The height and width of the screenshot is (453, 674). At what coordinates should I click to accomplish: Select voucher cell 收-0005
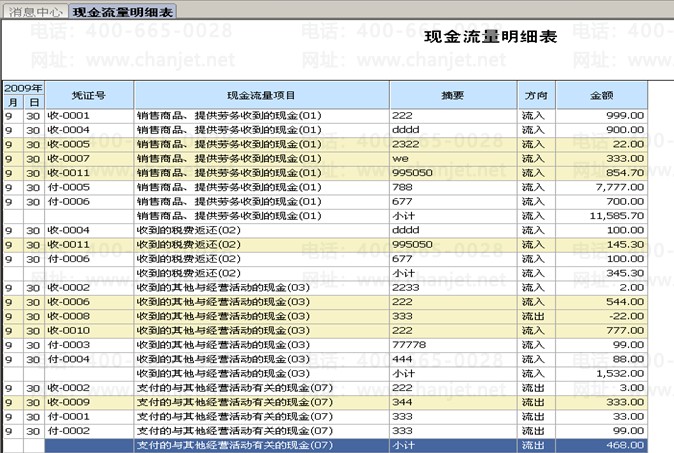click(89, 144)
